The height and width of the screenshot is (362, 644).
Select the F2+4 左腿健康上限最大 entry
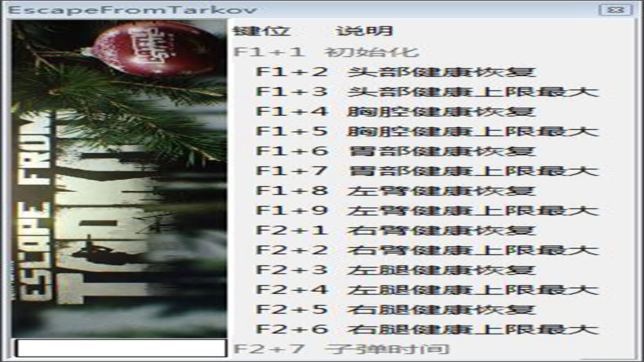[427, 290]
